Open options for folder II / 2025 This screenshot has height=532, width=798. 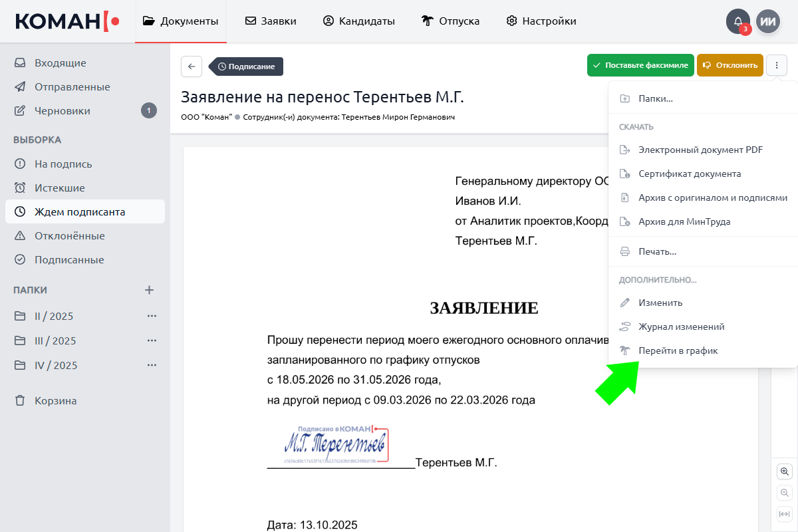(x=152, y=316)
